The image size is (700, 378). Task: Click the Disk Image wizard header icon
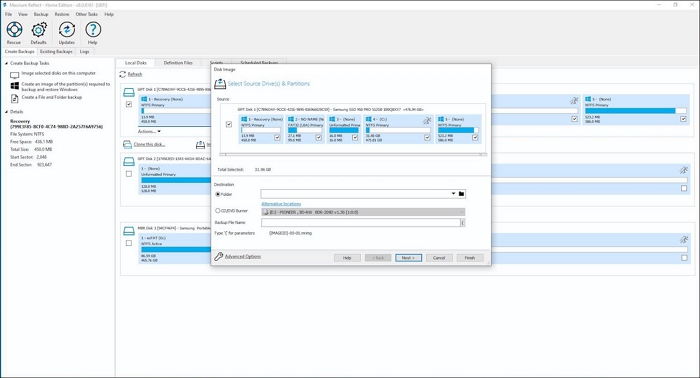click(220, 83)
